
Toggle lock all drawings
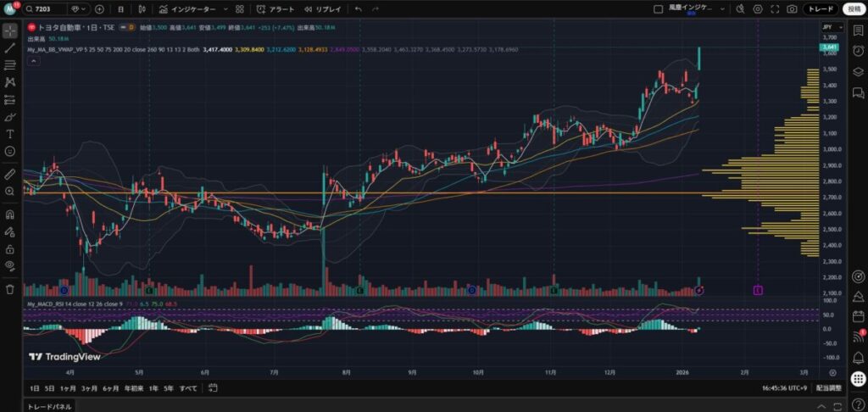pos(10,248)
